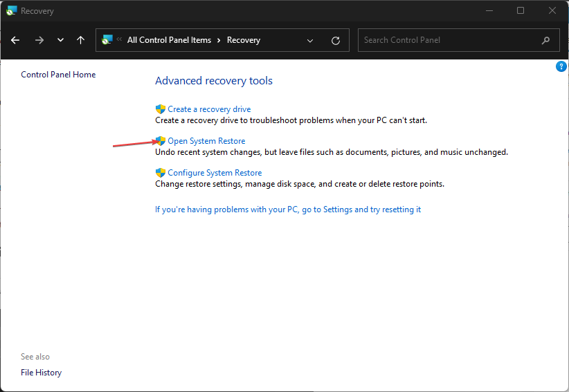Go up one level with Up arrow

click(x=80, y=40)
